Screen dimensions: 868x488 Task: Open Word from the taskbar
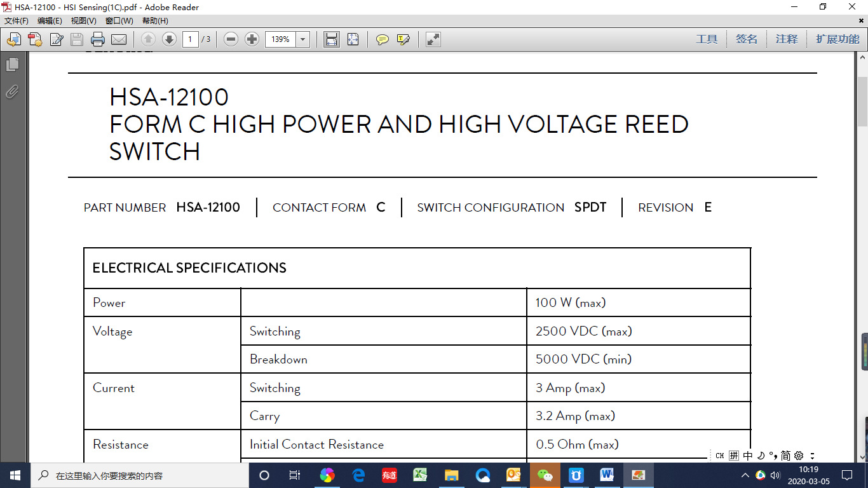click(607, 475)
